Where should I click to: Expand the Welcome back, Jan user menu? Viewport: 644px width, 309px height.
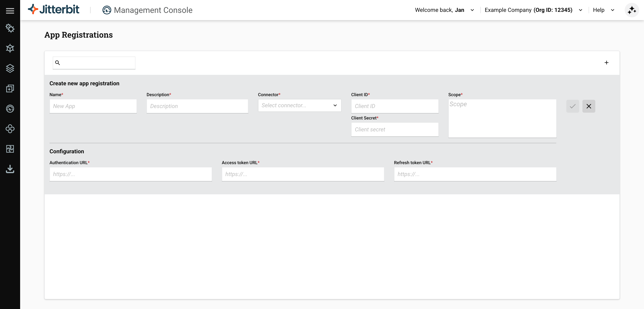pos(444,10)
